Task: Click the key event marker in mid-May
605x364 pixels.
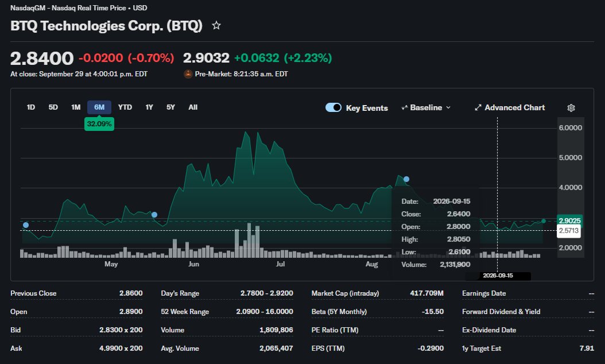Action: click(x=154, y=215)
